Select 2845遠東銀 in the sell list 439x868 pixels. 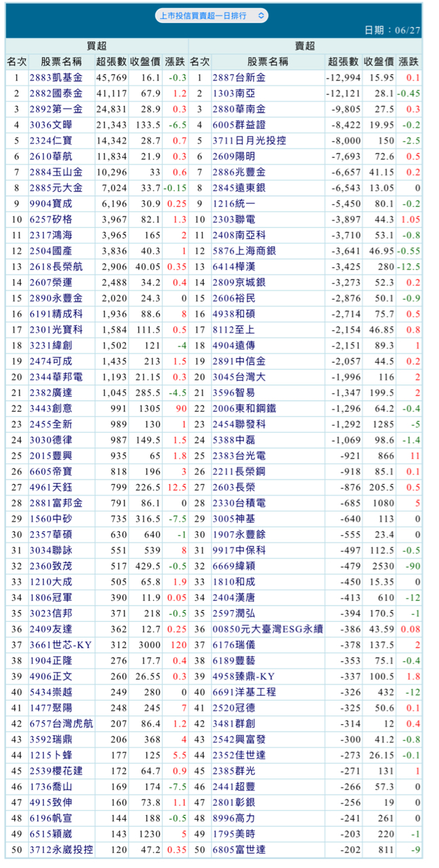pyautogui.click(x=239, y=188)
